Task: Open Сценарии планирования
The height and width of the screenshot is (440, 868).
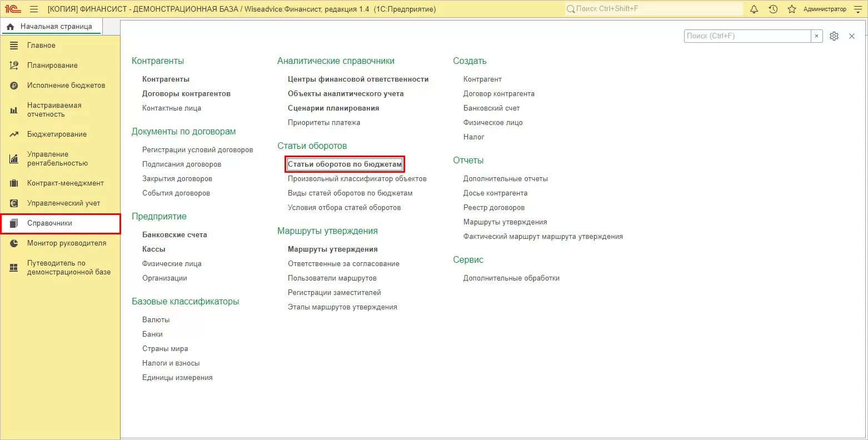Action: [333, 108]
